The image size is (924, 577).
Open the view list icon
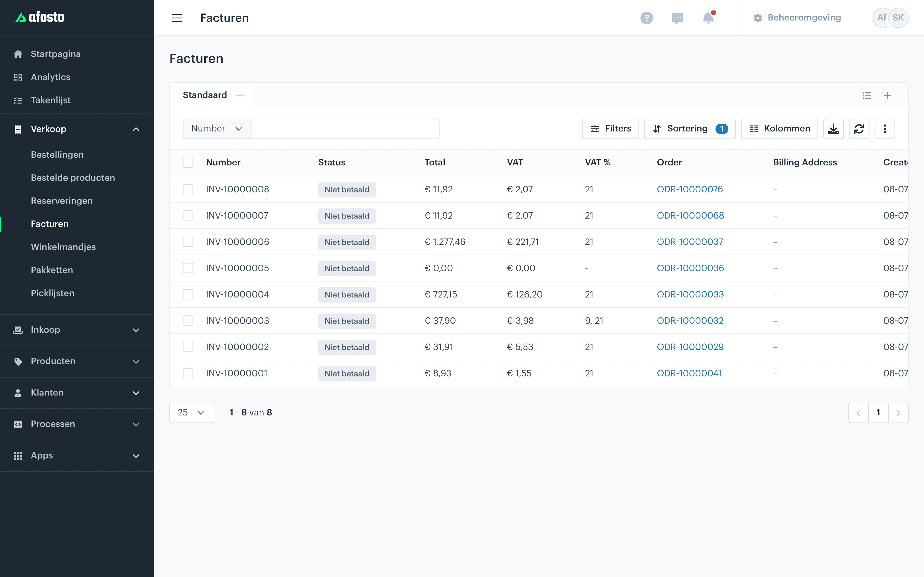pos(867,95)
